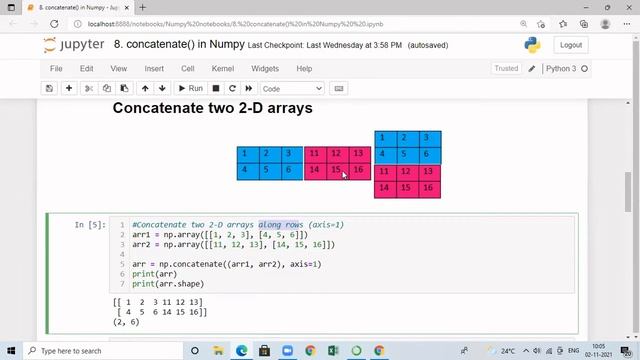
Task: Open the Favorites list icon
Action: [563, 24]
